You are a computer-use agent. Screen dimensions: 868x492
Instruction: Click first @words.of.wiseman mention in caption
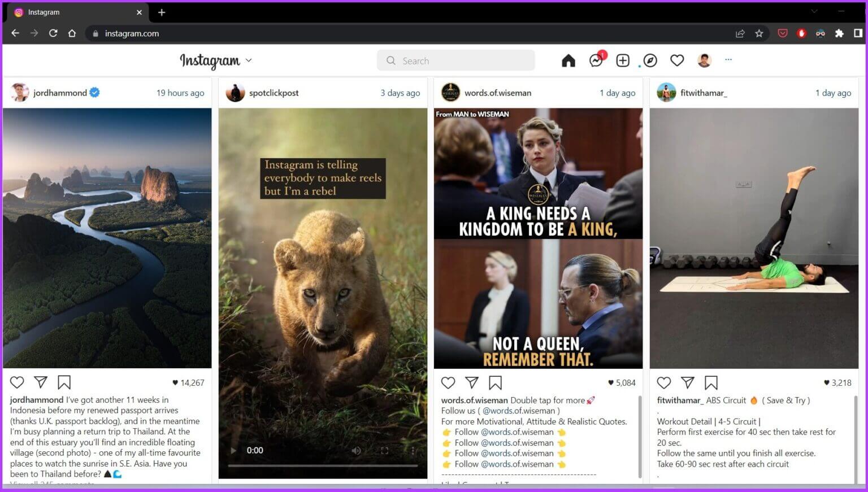(x=519, y=411)
